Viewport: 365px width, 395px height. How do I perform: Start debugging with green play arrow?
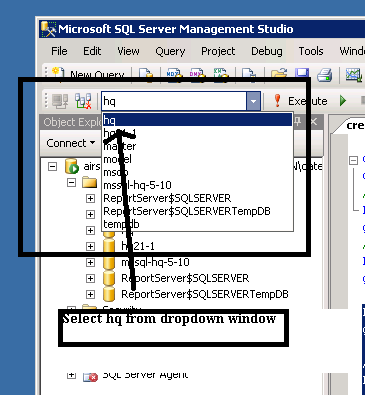point(343,101)
